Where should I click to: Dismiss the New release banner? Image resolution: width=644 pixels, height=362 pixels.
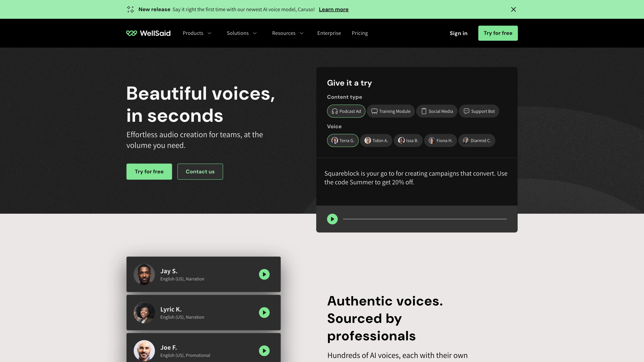(x=513, y=9)
